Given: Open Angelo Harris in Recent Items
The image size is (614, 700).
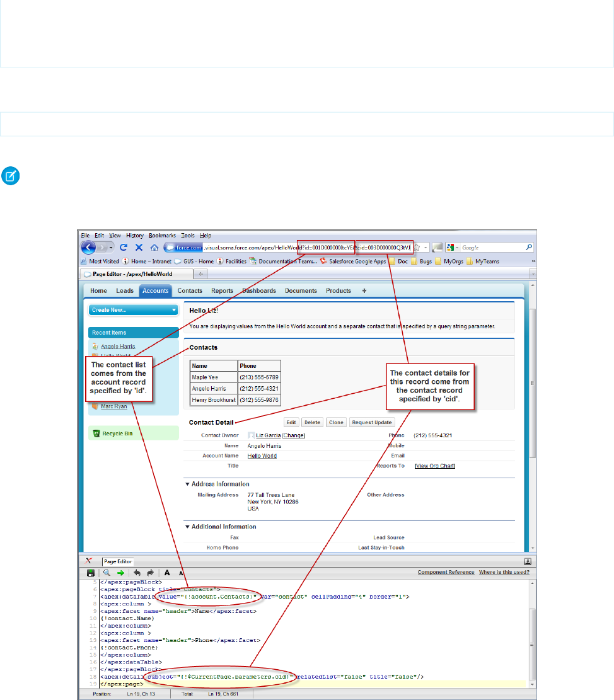Looking at the screenshot, I should (118, 347).
